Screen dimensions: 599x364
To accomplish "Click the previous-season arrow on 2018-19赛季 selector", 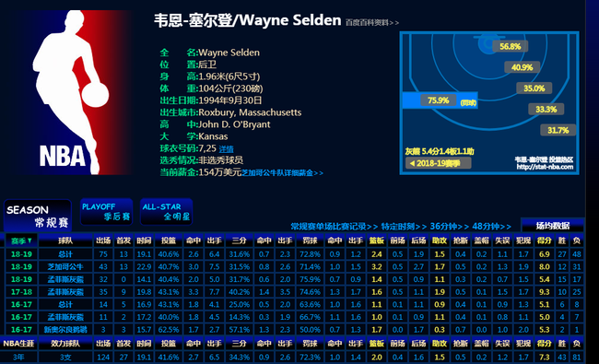I will 412,163.
